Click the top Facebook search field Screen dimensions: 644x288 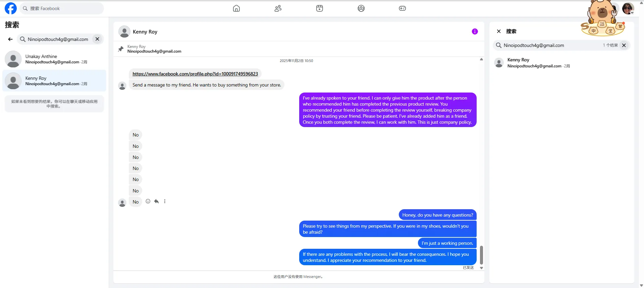pyautogui.click(x=62, y=8)
